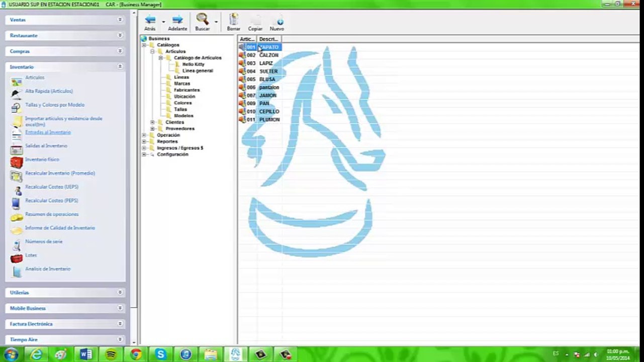This screenshot has height=362, width=644.
Task: Expand the Proveedores tree node
Action: (152, 129)
